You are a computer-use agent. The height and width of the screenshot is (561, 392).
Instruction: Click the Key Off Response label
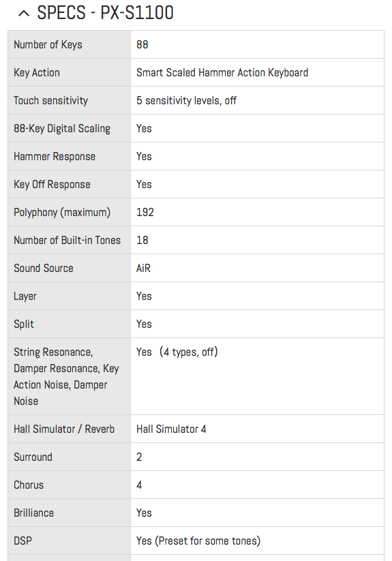[52, 184]
